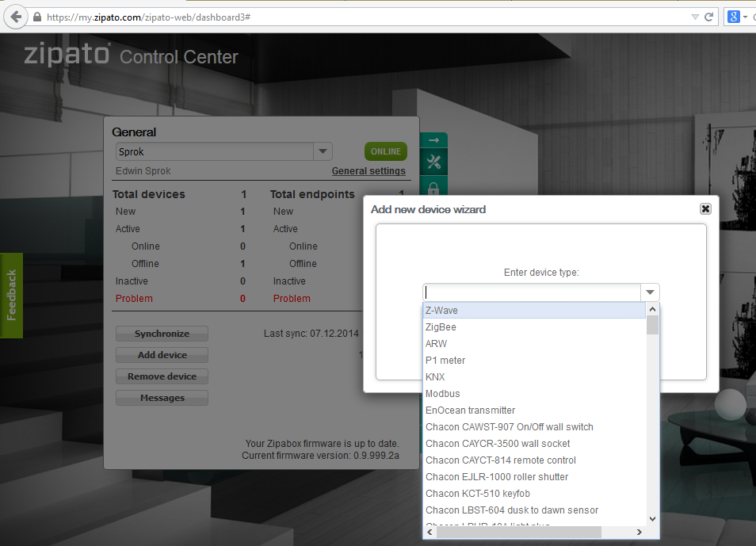Open the General settings link

tap(368, 170)
